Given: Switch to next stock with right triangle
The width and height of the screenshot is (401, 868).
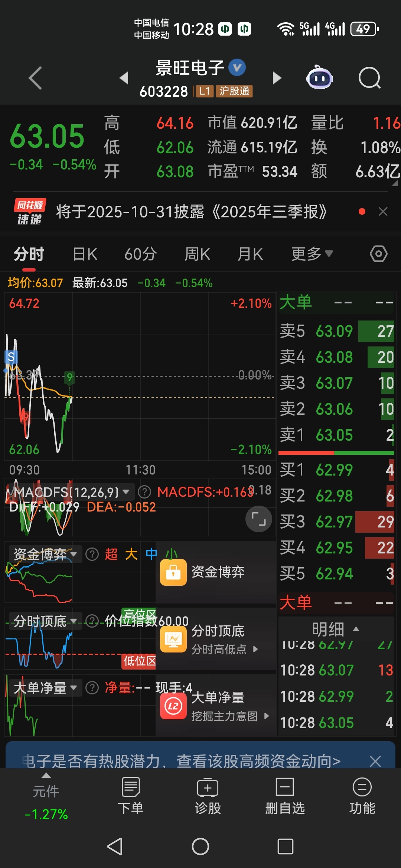Looking at the screenshot, I should coord(277,78).
